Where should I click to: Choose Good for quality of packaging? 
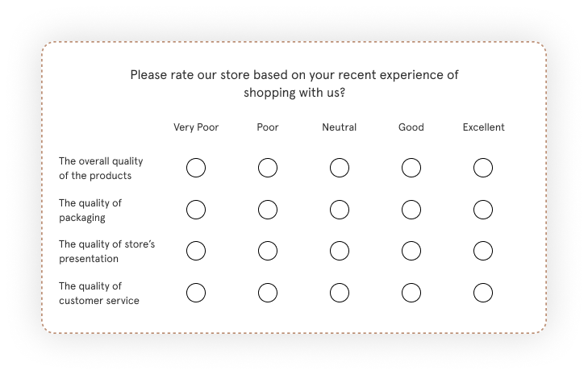pyautogui.click(x=411, y=210)
